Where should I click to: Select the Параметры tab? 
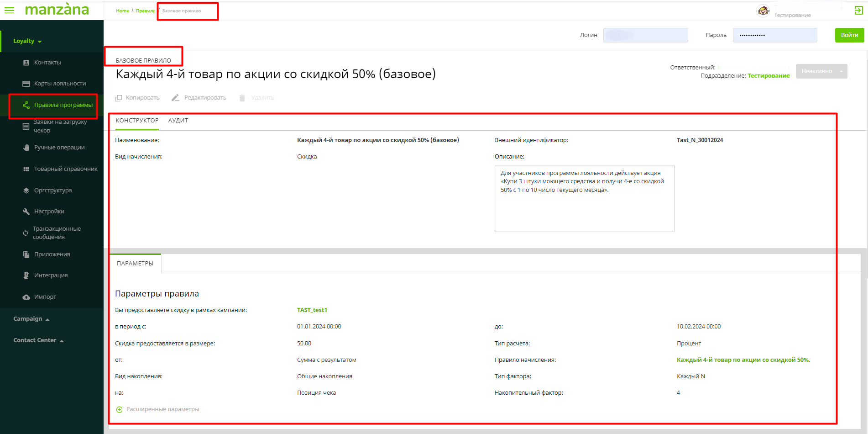(x=135, y=264)
